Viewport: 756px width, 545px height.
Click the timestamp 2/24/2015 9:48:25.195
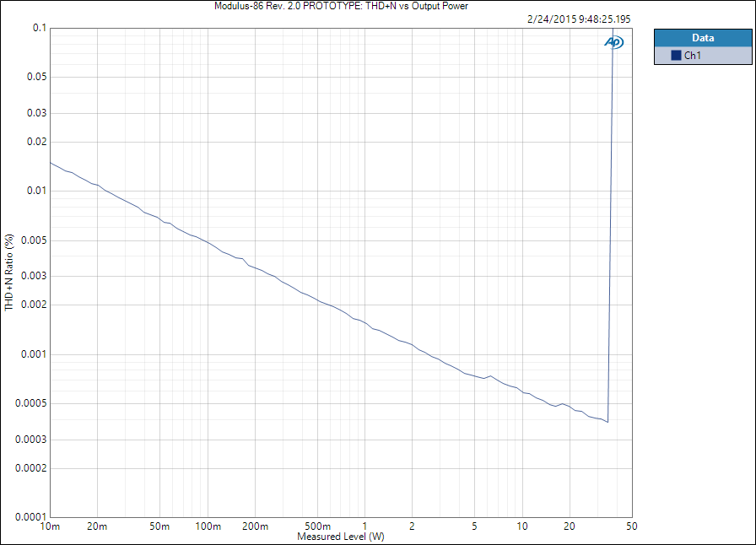click(579, 19)
